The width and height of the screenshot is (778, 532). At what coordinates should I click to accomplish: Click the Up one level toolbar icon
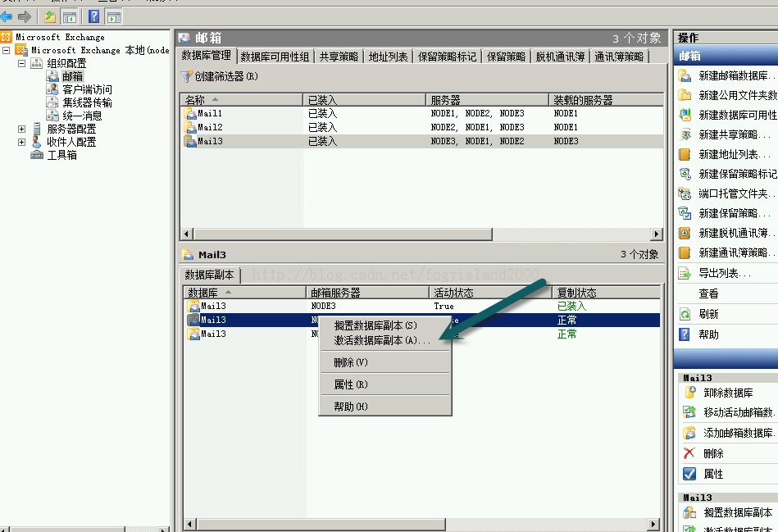[50, 17]
